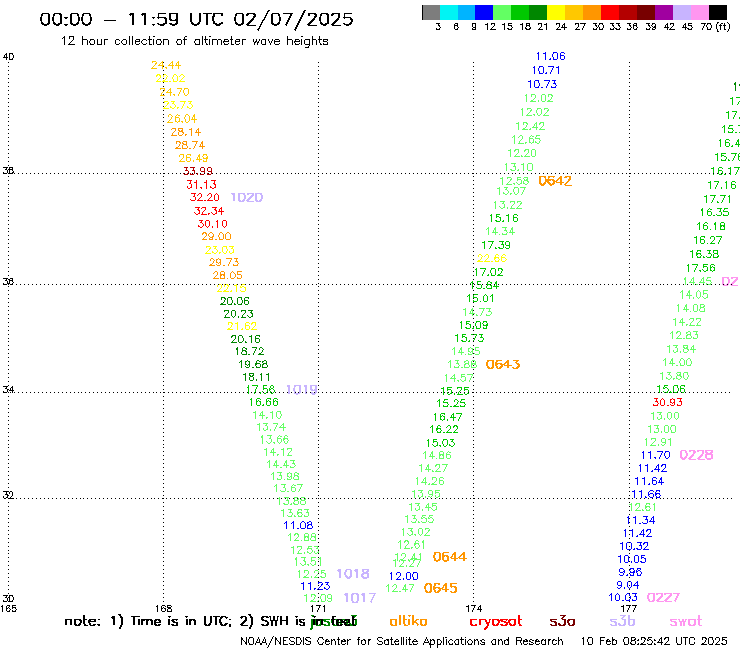The image size is (740, 650).
Task: Click the 'altika' satellite legend label
Action: 408,621
